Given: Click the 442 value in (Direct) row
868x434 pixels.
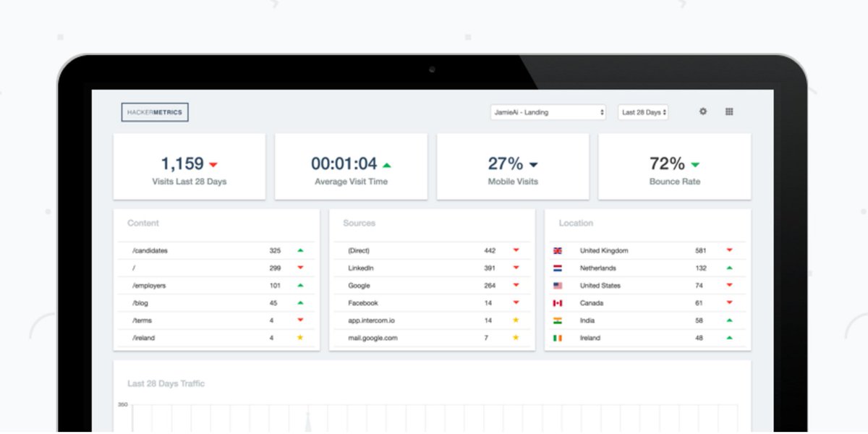Looking at the screenshot, I should [x=490, y=250].
